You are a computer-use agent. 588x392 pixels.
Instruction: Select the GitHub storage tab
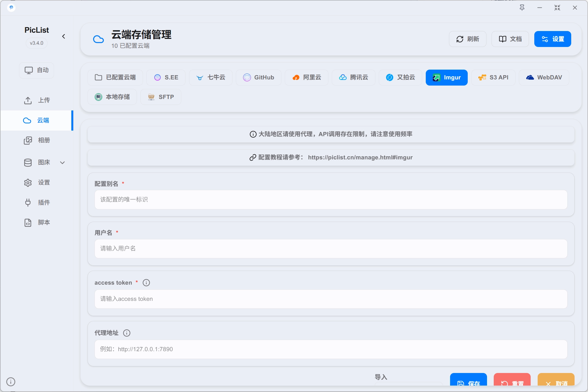pos(258,77)
